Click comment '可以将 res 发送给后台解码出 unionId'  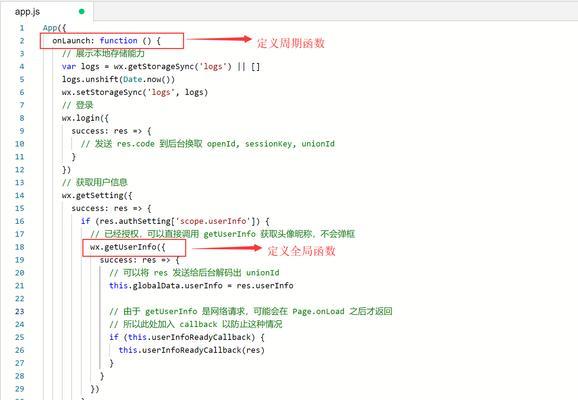[x=194, y=273]
